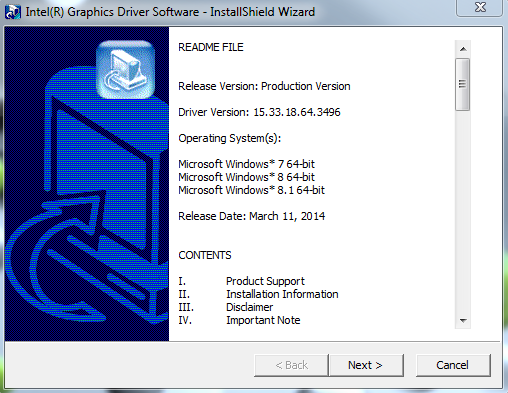Click the Driver Version 15.33.18.64.3496 text
The image size is (508, 393).
(x=259, y=112)
